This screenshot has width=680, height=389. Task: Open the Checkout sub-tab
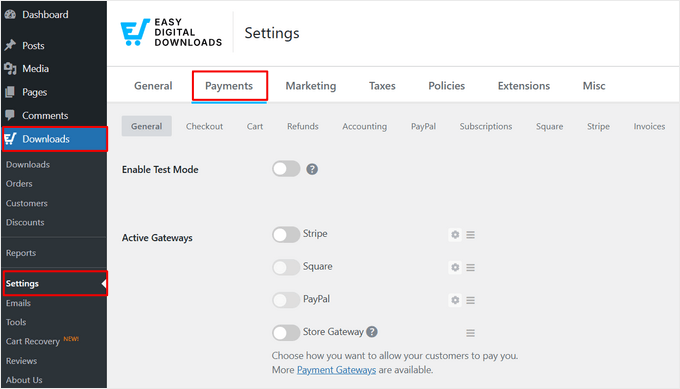tap(204, 126)
